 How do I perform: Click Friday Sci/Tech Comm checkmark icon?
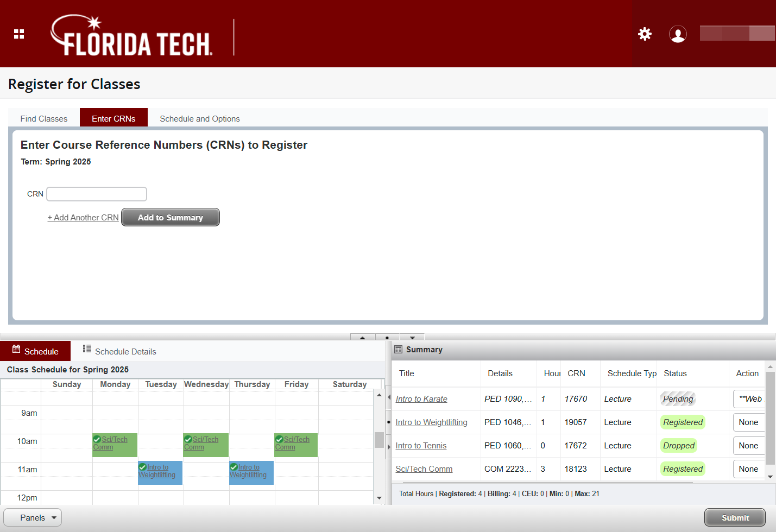pyautogui.click(x=279, y=439)
